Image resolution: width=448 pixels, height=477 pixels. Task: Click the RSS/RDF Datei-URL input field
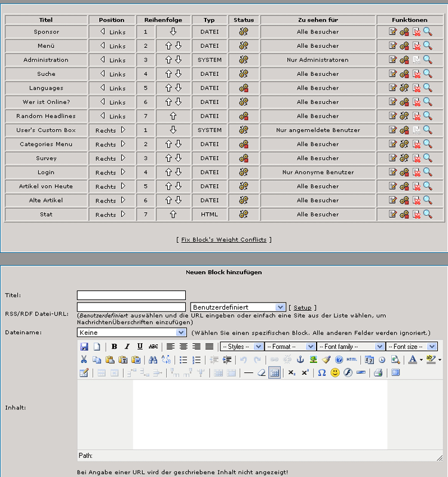(131, 307)
